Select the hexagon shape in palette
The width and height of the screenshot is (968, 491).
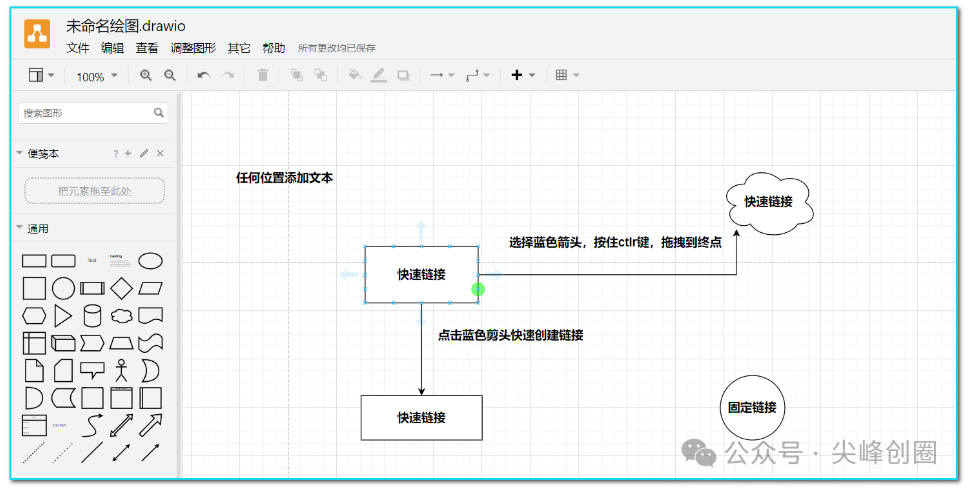pyautogui.click(x=34, y=316)
